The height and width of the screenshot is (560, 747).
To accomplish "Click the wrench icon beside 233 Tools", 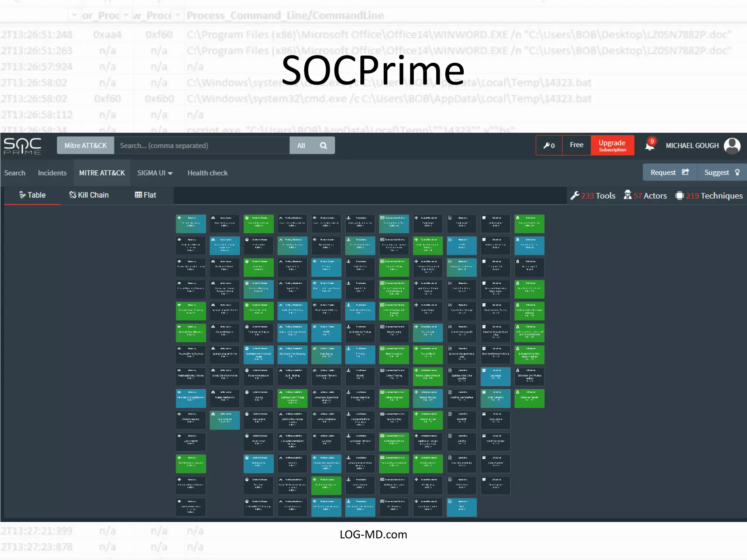I will point(575,195).
